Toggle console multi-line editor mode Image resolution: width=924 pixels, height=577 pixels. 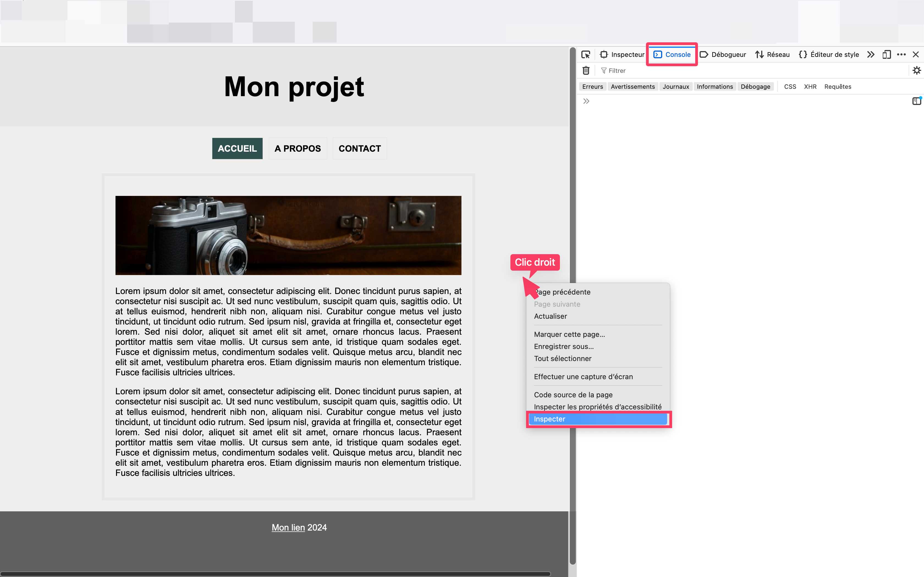pos(916,101)
